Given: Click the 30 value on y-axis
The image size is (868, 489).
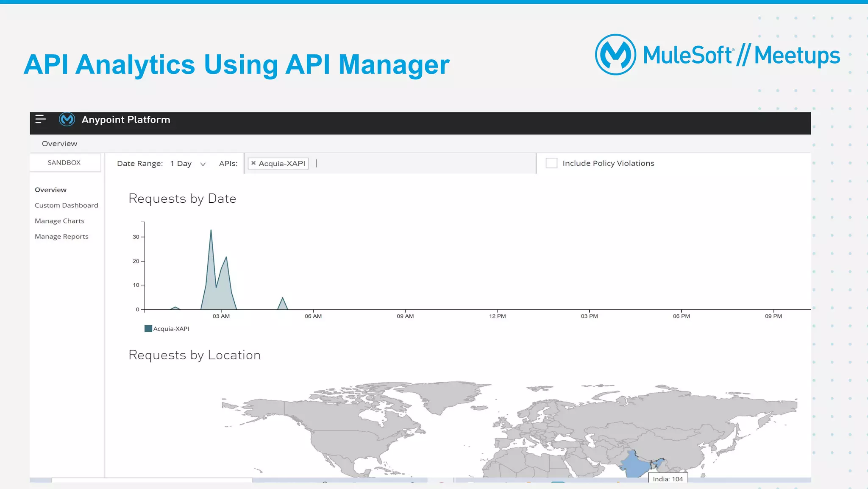Looking at the screenshot, I should click(x=136, y=237).
